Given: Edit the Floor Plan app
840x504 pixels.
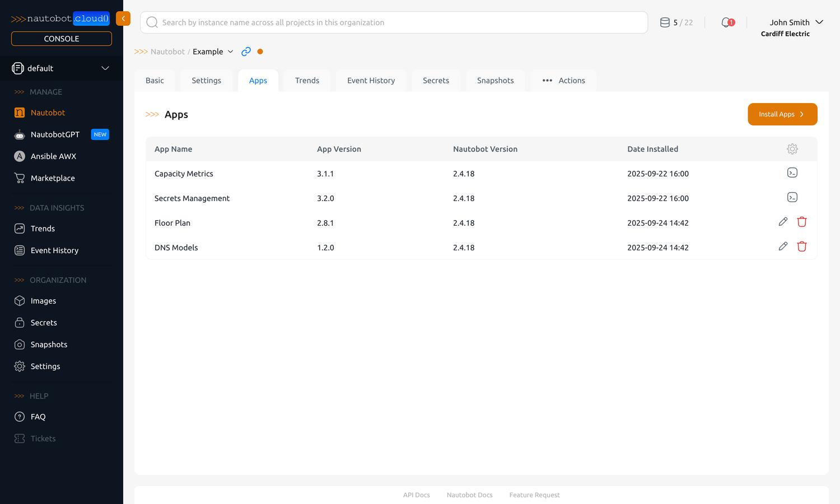Looking at the screenshot, I should (x=783, y=222).
